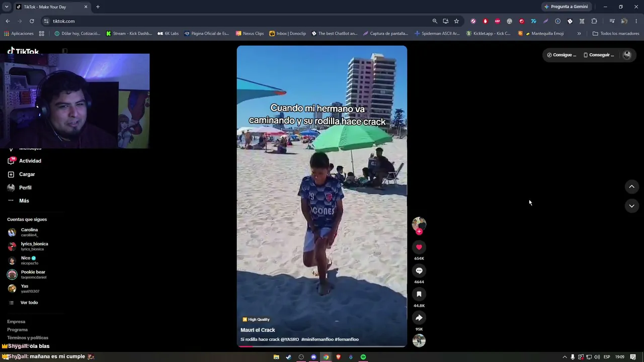The image size is (644, 362).
Task: Open site information icon beside the URL
Action: click(x=46, y=21)
